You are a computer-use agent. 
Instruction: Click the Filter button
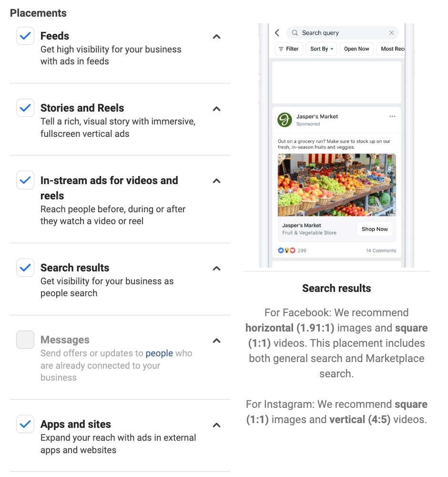click(289, 49)
